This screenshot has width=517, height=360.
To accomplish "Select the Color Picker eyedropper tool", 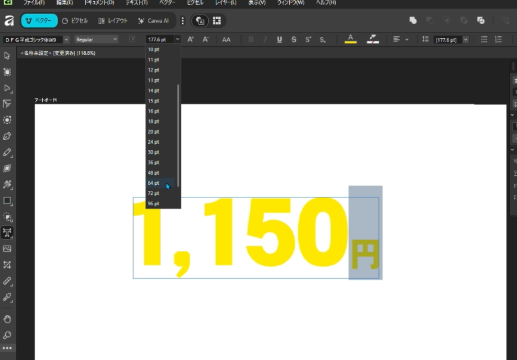I will coord(7,297).
